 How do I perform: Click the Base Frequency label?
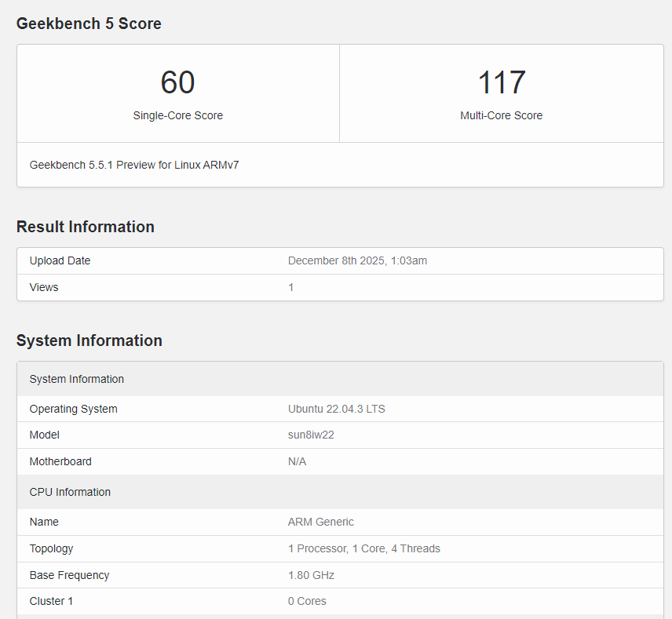69,575
